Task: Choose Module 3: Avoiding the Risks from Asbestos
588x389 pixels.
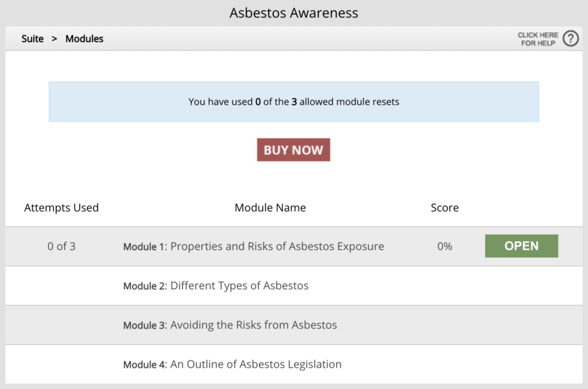Action: click(230, 325)
